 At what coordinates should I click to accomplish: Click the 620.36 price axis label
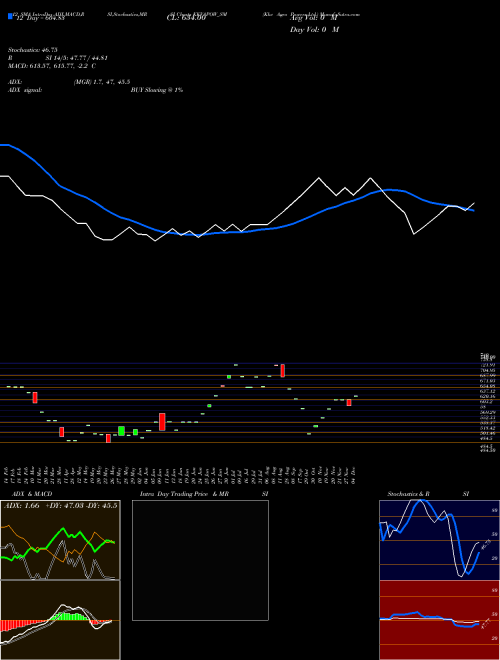coord(488,397)
